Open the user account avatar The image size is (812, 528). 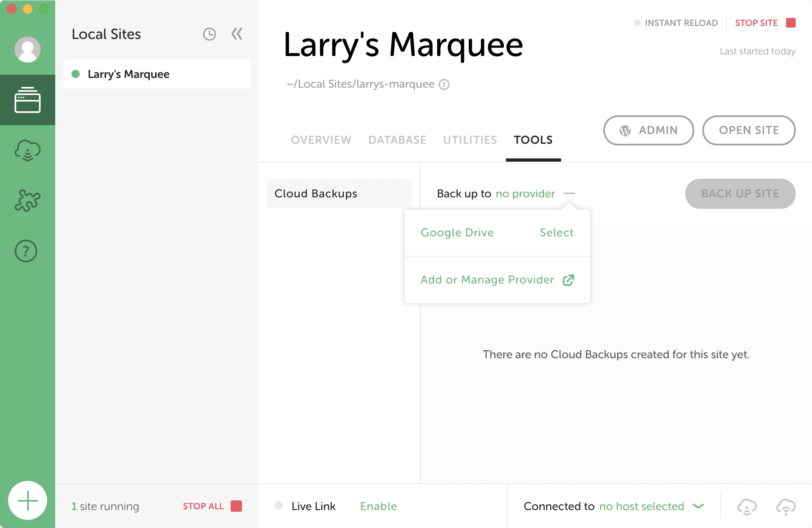coord(28,50)
